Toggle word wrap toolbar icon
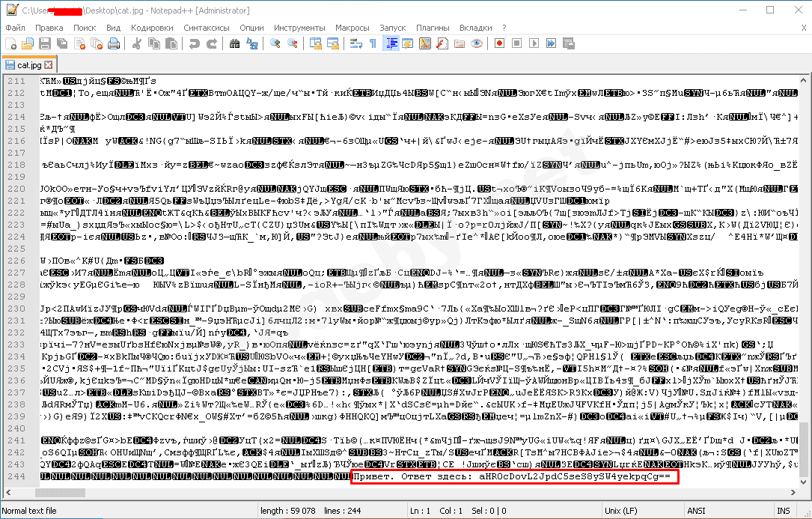Screen dimensions: 812x519 [x=355, y=43]
